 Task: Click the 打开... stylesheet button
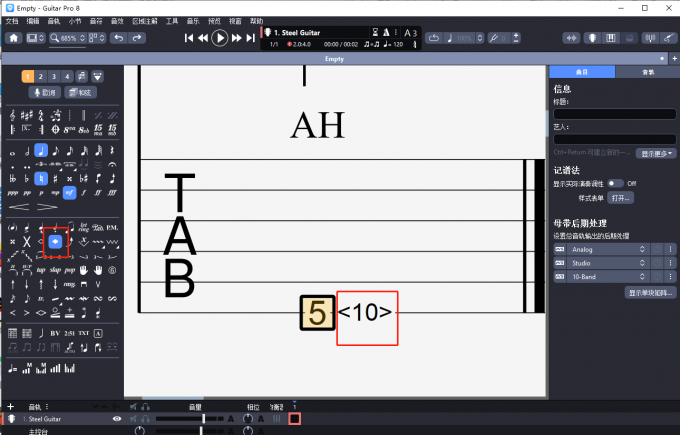pos(623,198)
